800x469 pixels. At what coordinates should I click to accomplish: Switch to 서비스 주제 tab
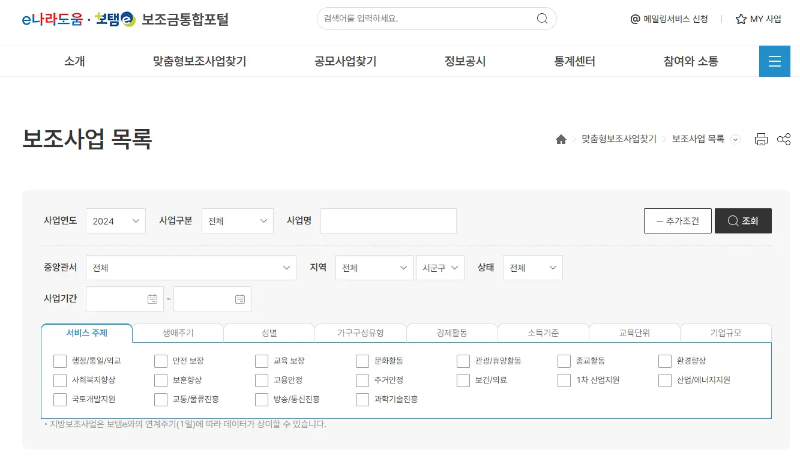[87, 333]
